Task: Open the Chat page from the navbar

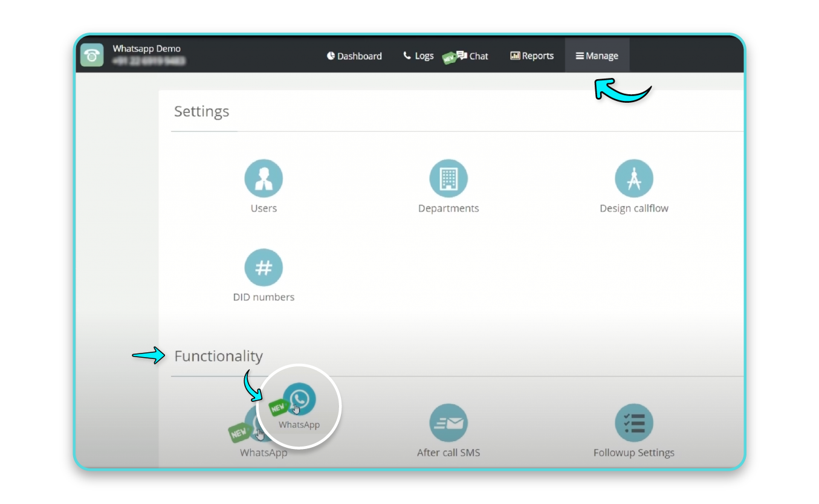Action: (478, 56)
